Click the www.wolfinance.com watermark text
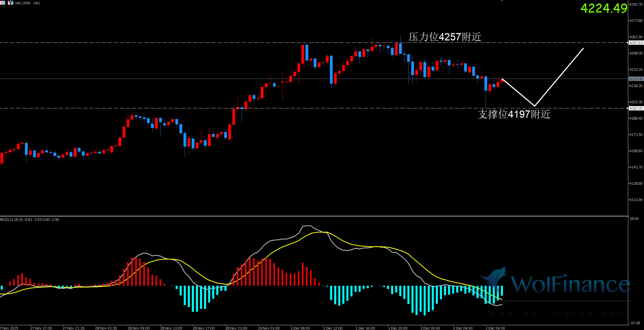 tap(556, 313)
